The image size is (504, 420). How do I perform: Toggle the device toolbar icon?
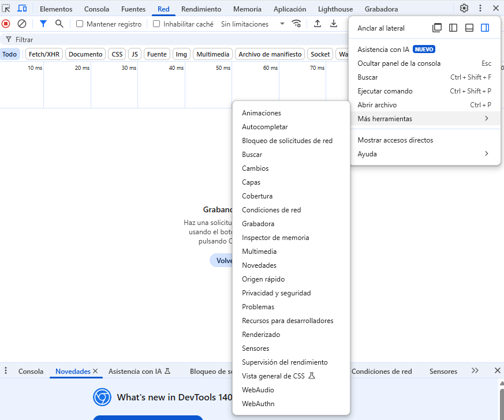point(22,9)
